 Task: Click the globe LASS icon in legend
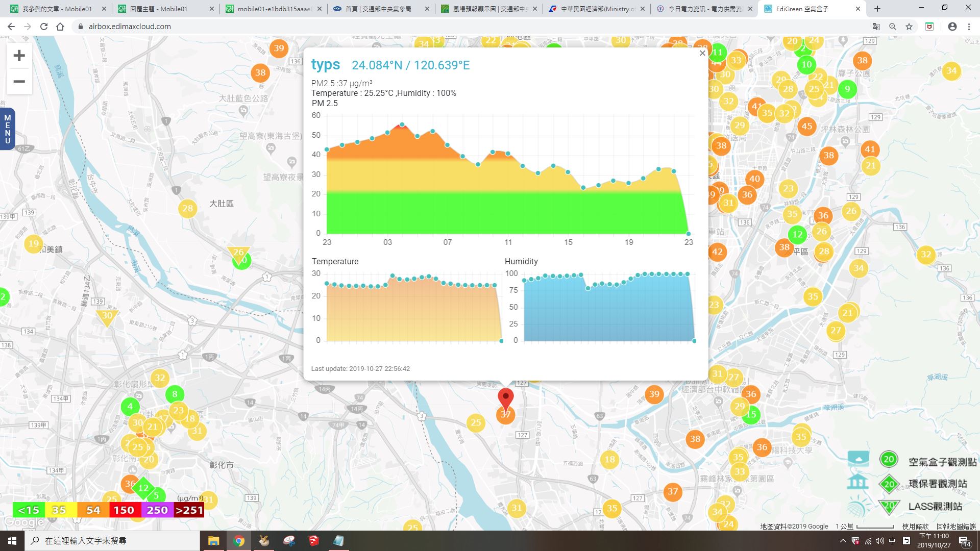coord(858,507)
